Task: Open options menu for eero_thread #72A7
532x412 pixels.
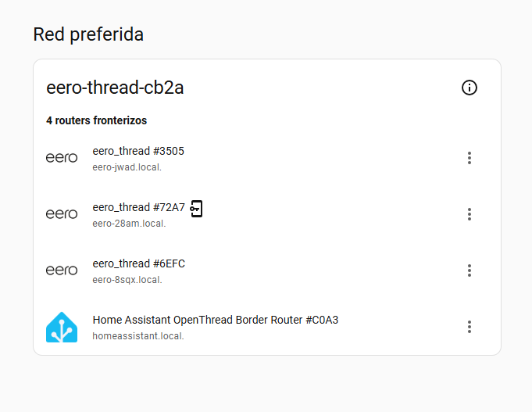Action: point(469,214)
